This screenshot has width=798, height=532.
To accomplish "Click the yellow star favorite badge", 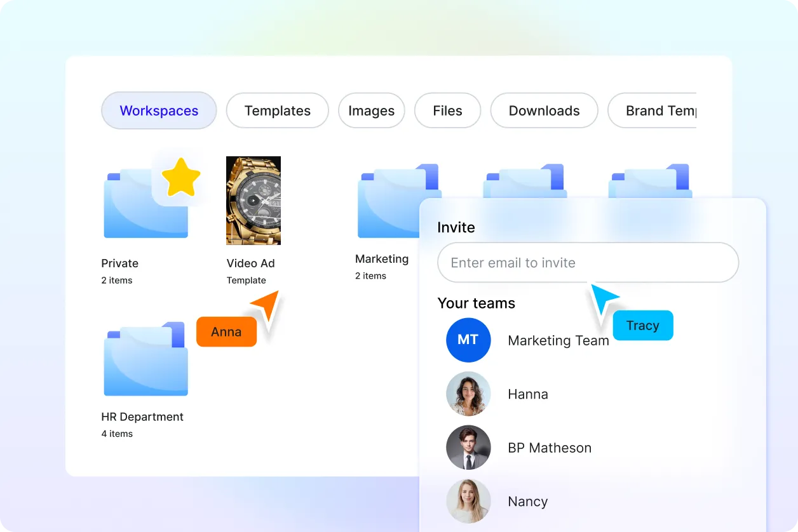I will point(181,177).
